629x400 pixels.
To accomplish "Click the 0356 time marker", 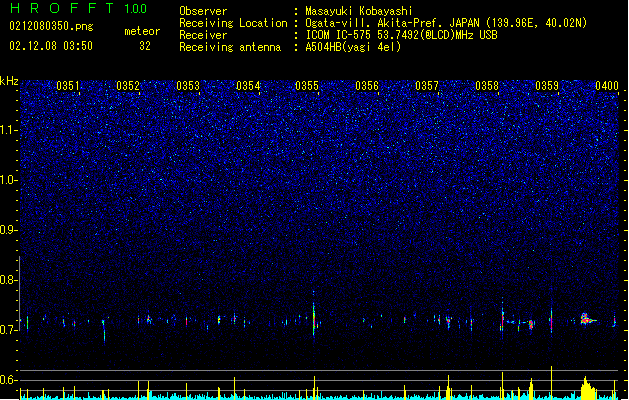I will point(367,86).
